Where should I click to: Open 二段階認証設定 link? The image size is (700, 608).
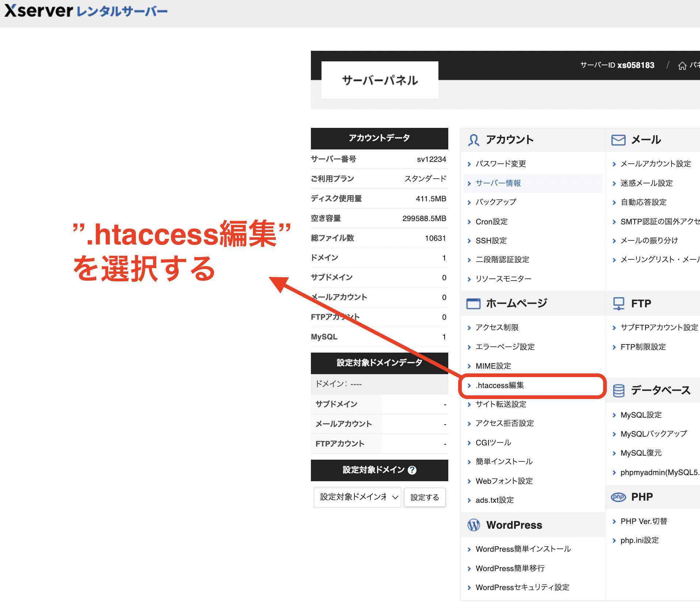coord(502,259)
